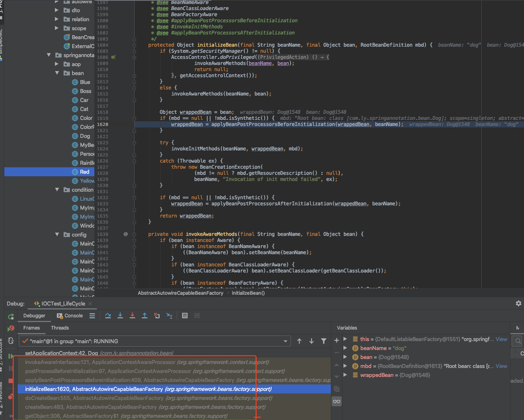Toggle fold marker at line 1623 try block

click(134, 143)
